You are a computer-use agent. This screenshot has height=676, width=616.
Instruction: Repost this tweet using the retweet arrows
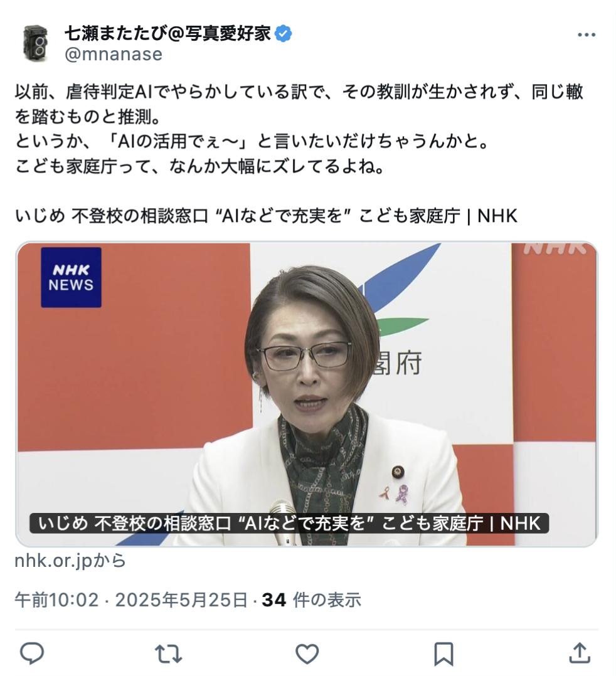[x=169, y=653]
